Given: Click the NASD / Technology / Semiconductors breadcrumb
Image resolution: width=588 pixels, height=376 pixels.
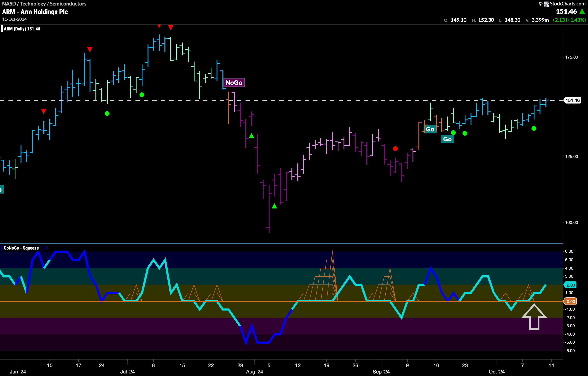Looking at the screenshot, I should pyautogui.click(x=44, y=4).
